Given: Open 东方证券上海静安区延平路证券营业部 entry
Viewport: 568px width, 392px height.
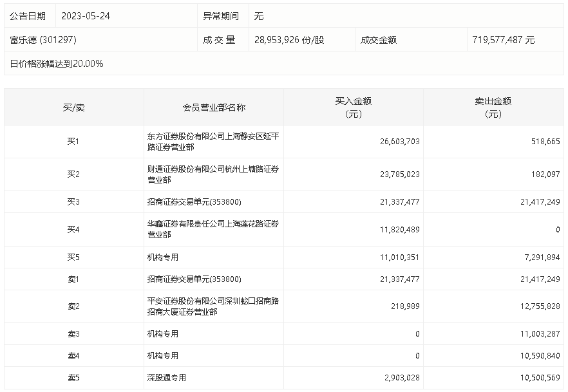Looking at the screenshot, I should pos(213,142).
